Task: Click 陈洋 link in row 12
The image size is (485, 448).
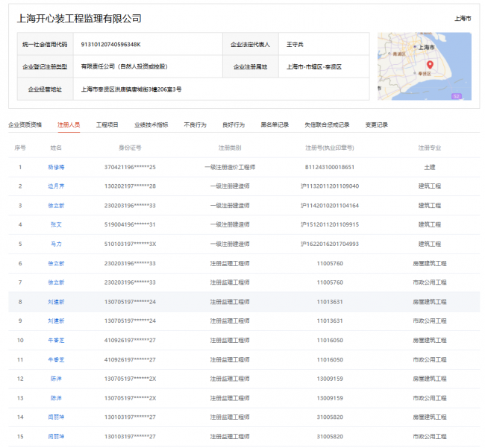Action: click(56, 379)
